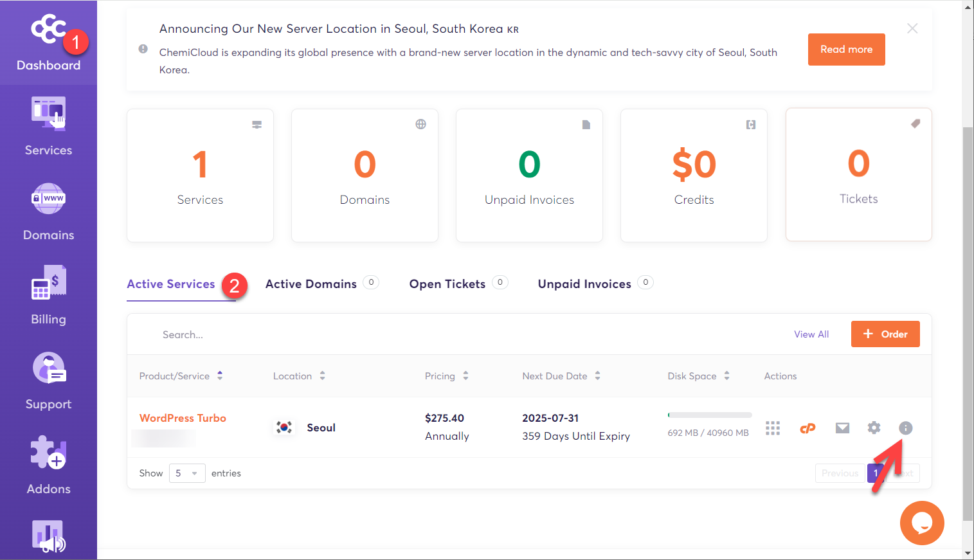
Task: Click the page scrollbar thumb
Action: [x=968, y=324]
